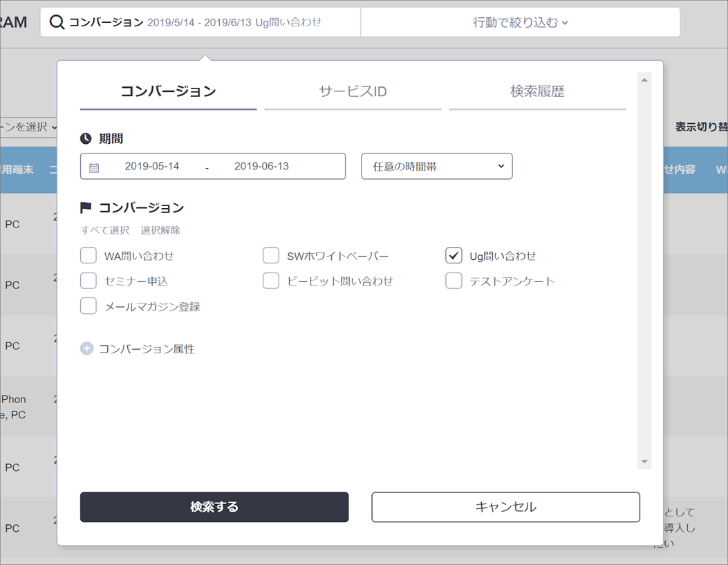Enable the セミナー申込 checkbox

coord(88,281)
